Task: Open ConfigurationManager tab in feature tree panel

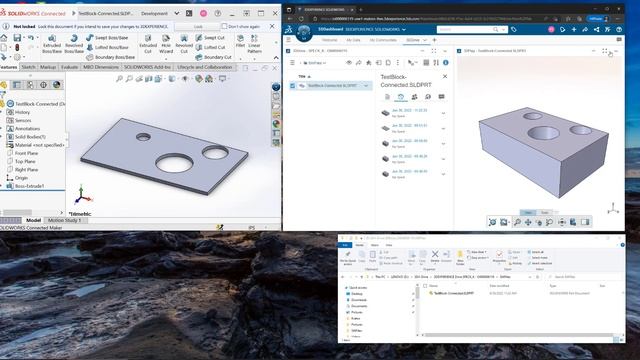Action: [x=30, y=85]
